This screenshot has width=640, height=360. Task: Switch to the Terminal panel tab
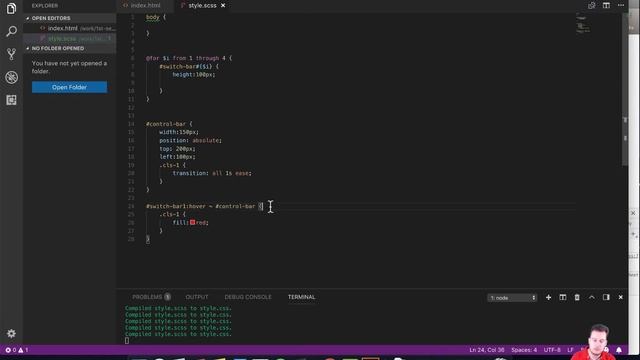click(302, 297)
